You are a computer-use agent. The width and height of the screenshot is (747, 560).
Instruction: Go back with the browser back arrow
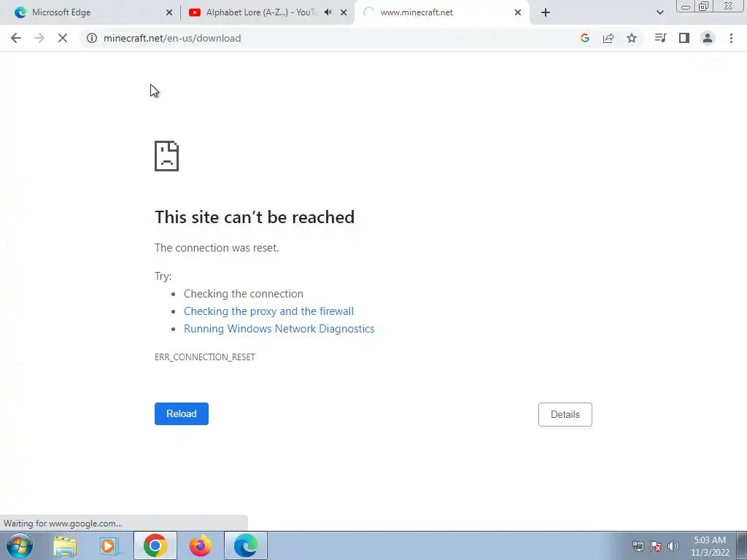tap(16, 38)
